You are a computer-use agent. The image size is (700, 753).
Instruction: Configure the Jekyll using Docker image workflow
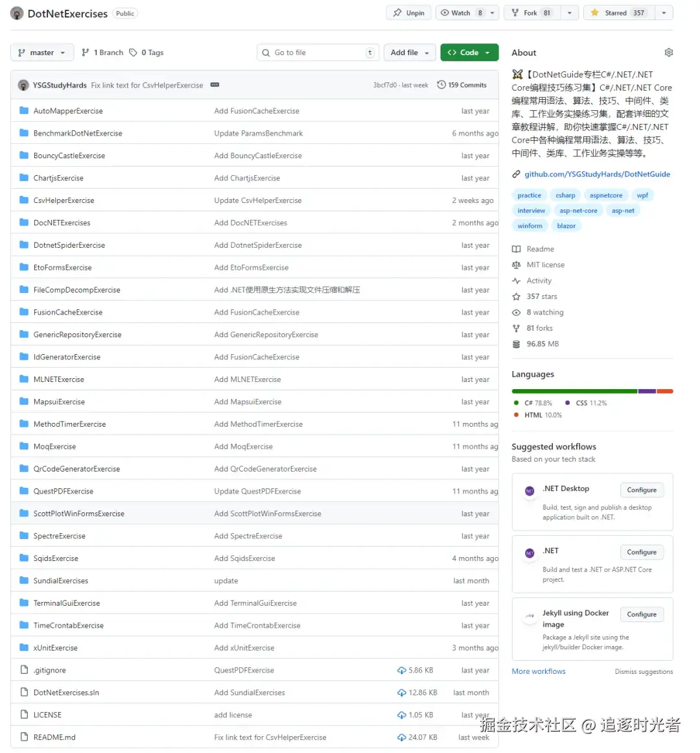coord(642,614)
